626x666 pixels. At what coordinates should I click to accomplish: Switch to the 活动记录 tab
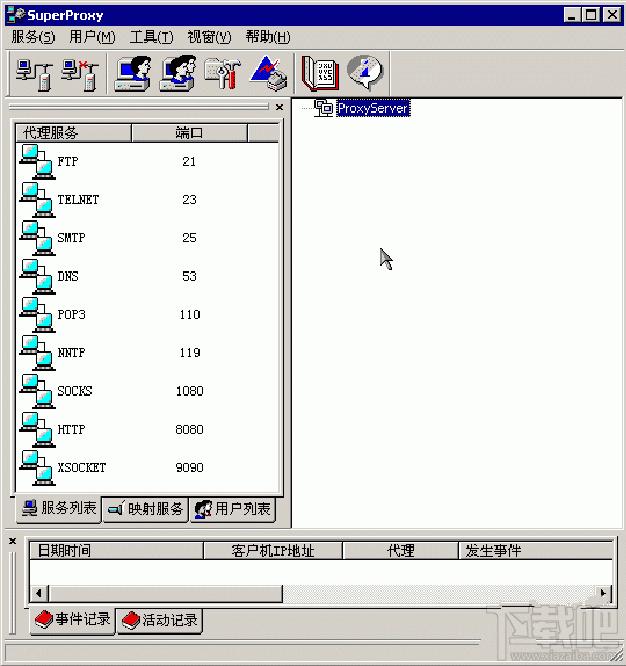159,620
